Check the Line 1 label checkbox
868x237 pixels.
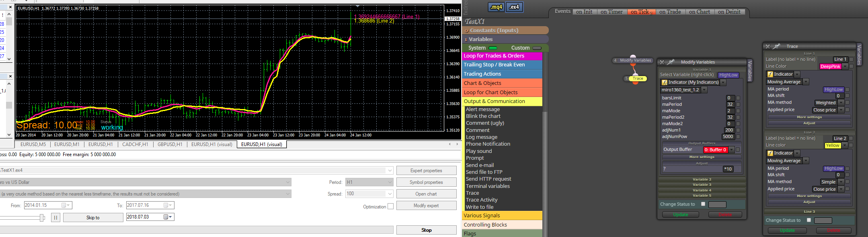click(x=851, y=60)
